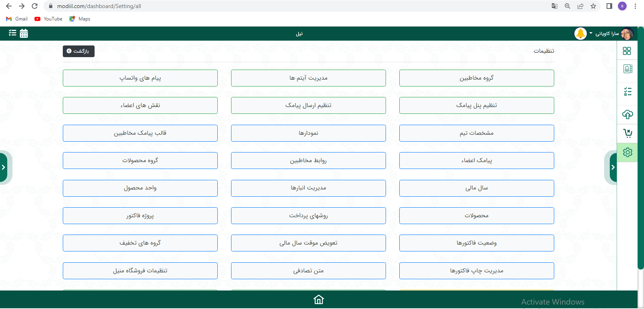Collapse the right sidebar arrow tab
The image size is (644, 309).
point(613,167)
